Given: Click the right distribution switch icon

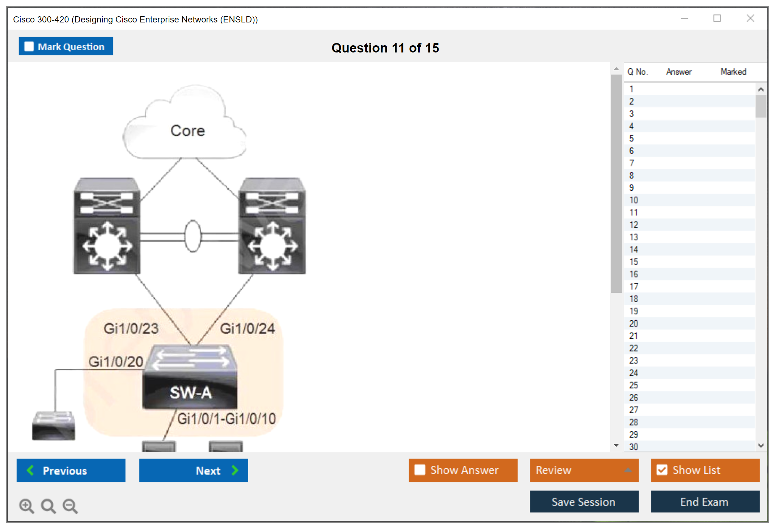Looking at the screenshot, I should tap(272, 226).
